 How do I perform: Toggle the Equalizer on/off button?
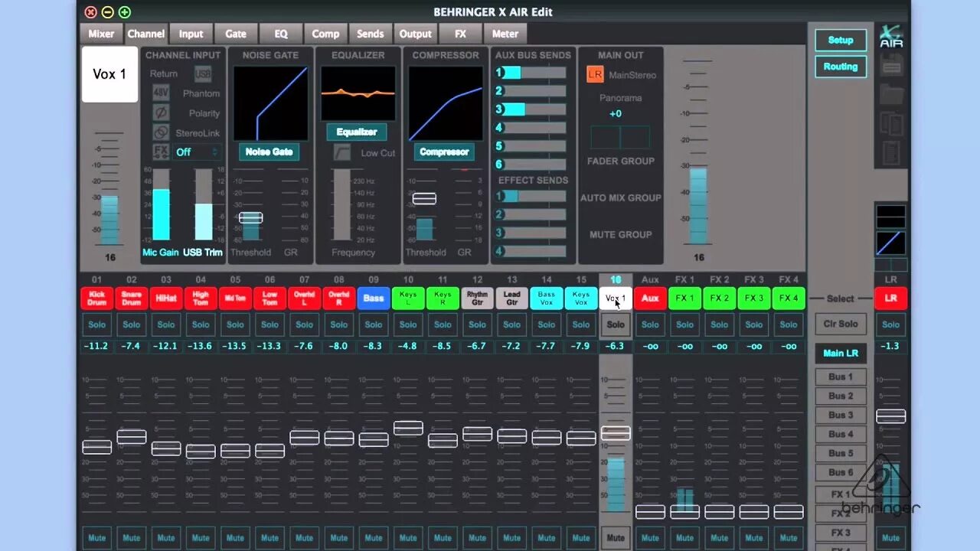[357, 132]
